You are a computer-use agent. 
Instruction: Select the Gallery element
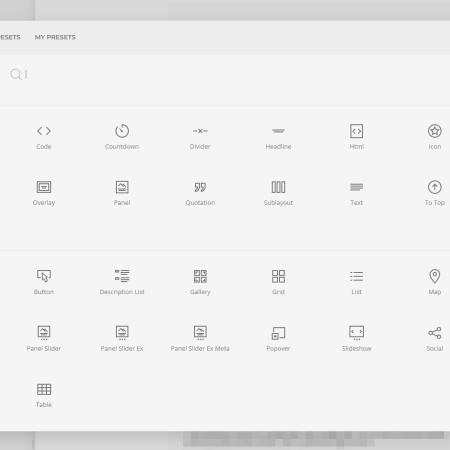click(200, 282)
